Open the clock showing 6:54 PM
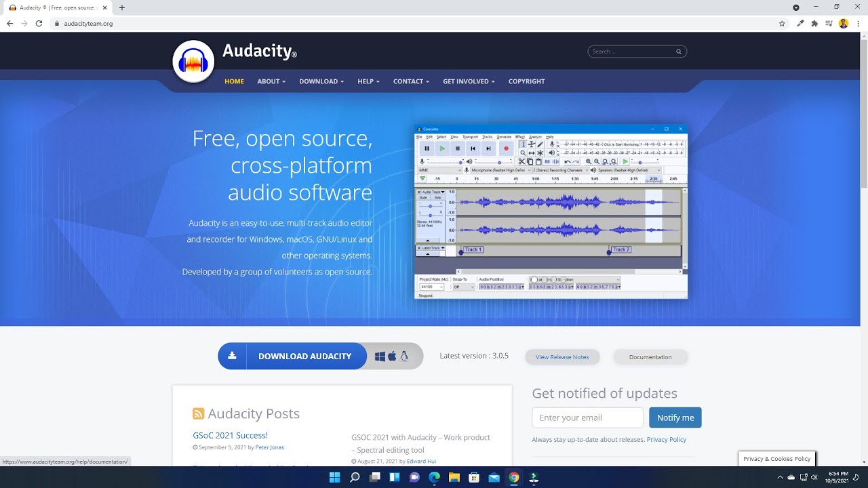The image size is (868, 488). click(838, 477)
